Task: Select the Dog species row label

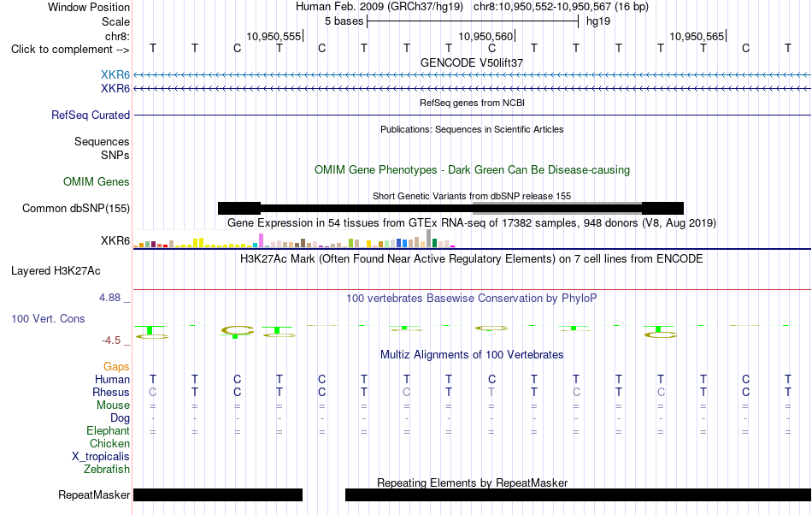Action: pyautogui.click(x=120, y=418)
